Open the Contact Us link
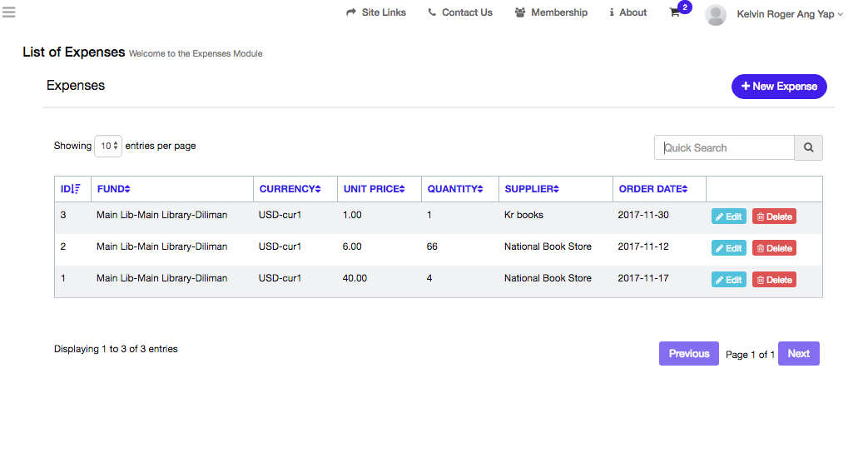The image size is (868, 458). tap(460, 12)
